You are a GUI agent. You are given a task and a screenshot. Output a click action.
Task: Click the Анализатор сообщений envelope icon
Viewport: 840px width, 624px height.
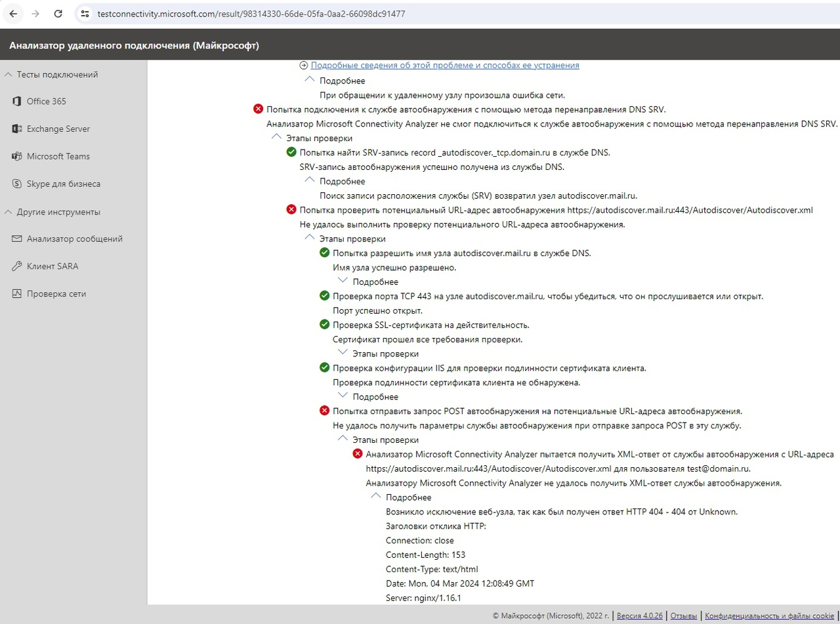point(16,239)
